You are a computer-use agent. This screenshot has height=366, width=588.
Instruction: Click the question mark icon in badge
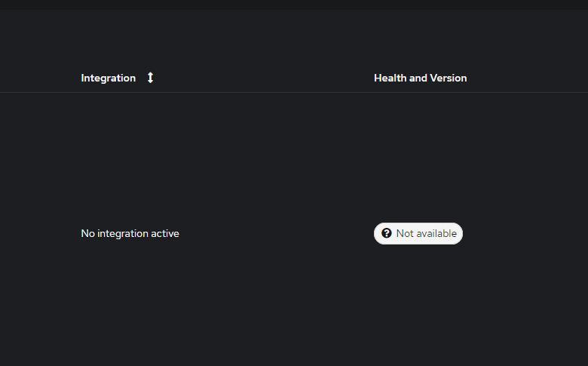point(386,233)
